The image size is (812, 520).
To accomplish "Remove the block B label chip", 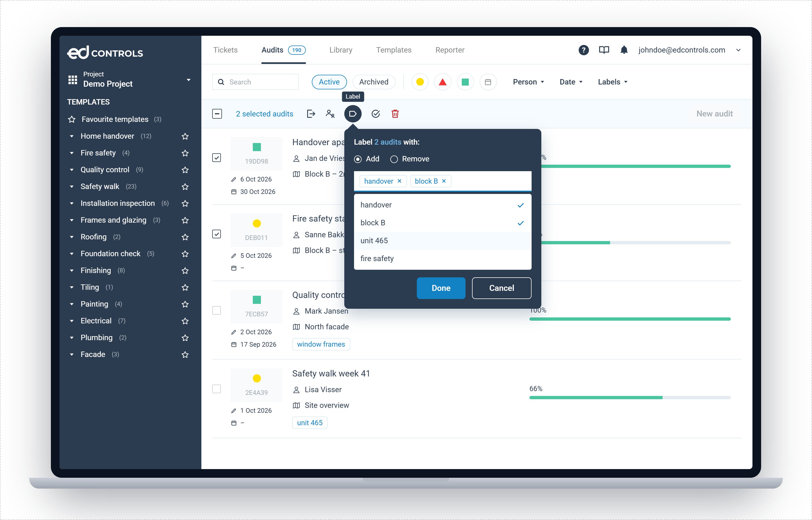I will point(444,181).
